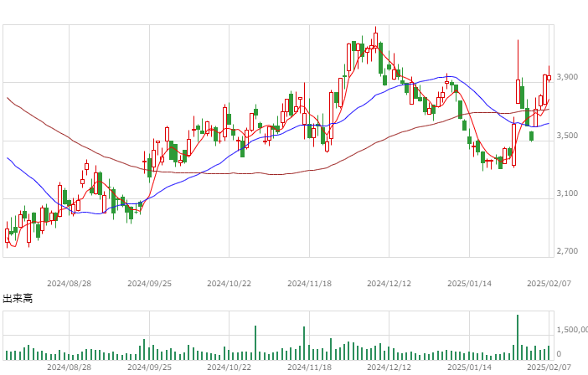
Task: Click 2025/01/14 date under price chart
Action: point(469,284)
